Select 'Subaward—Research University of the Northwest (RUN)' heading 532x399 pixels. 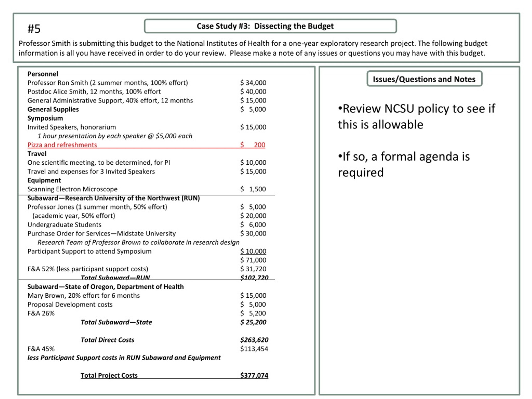coord(113,198)
